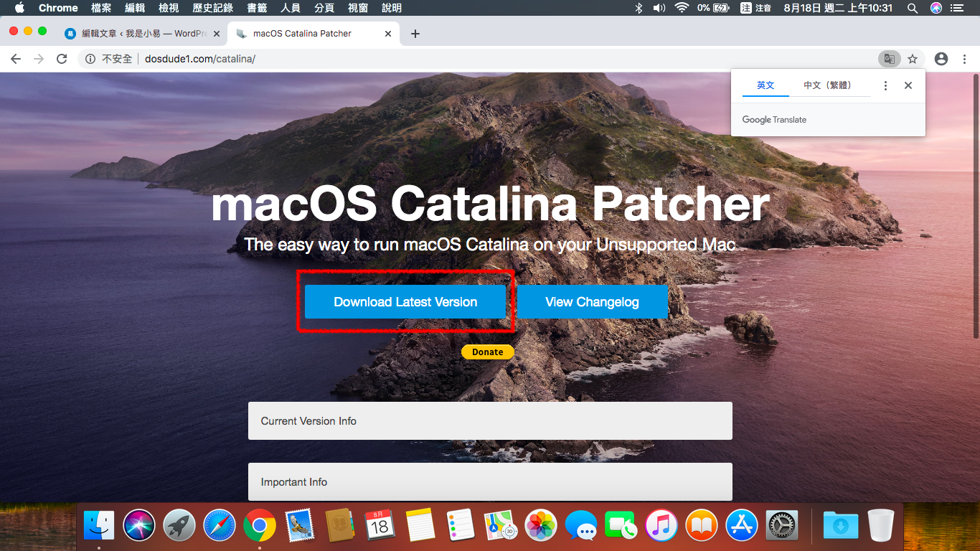Screen dimensions: 980x551
Task: Click the Wi-Fi status icon
Action: 682,8
